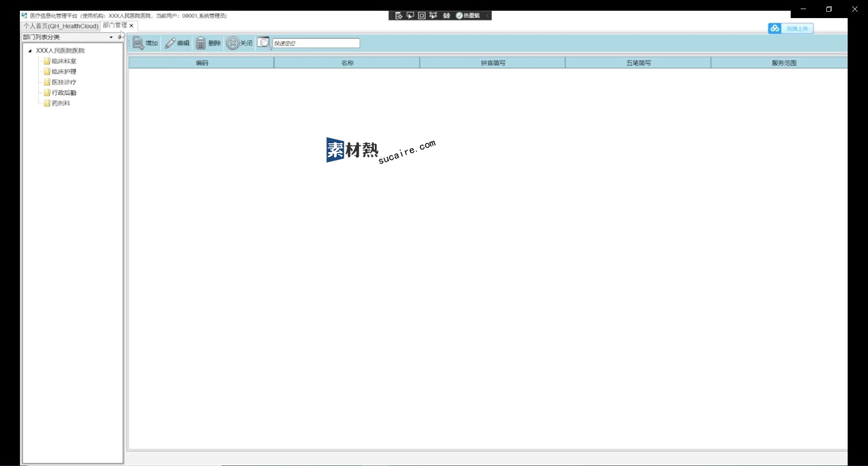Pin the 部门列表分类 panel
Screen dimensions: 868x466
click(x=119, y=37)
